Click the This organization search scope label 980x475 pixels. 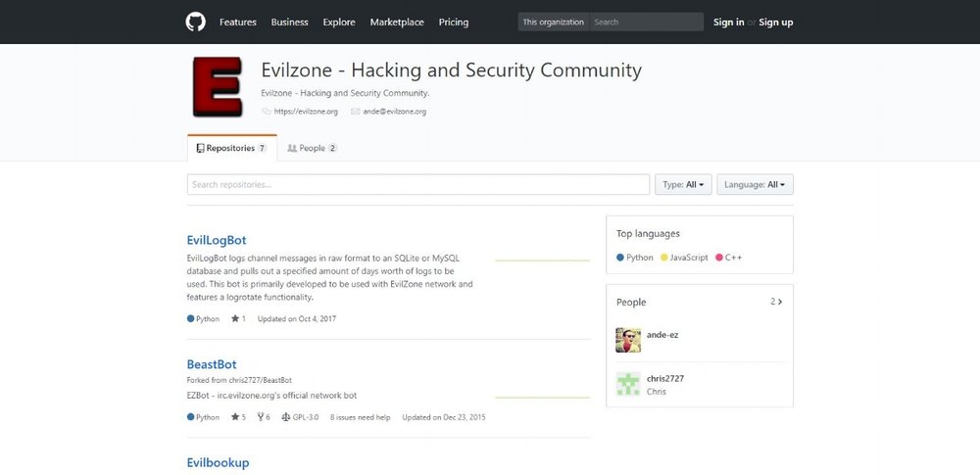554,22
